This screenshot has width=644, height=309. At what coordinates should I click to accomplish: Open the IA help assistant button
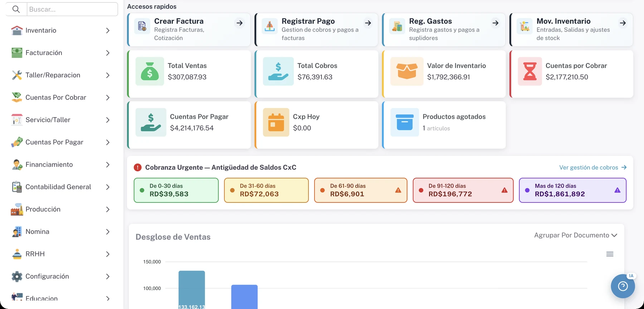[623, 286]
